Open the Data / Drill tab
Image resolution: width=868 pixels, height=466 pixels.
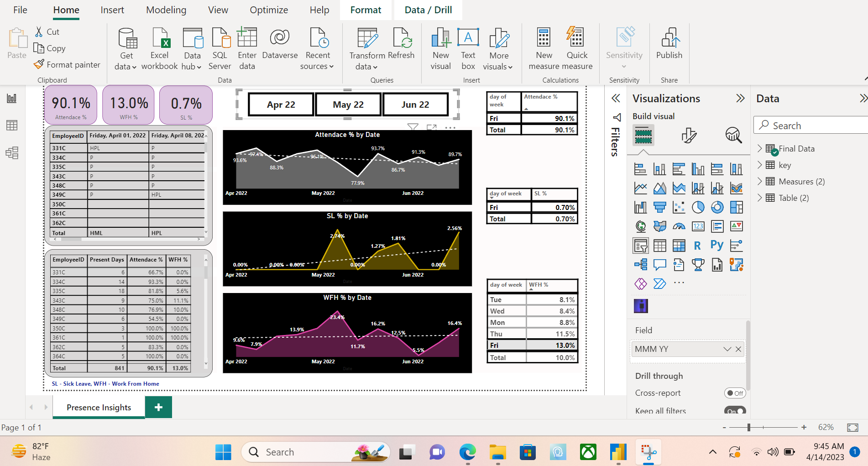[x=427, y=10]
